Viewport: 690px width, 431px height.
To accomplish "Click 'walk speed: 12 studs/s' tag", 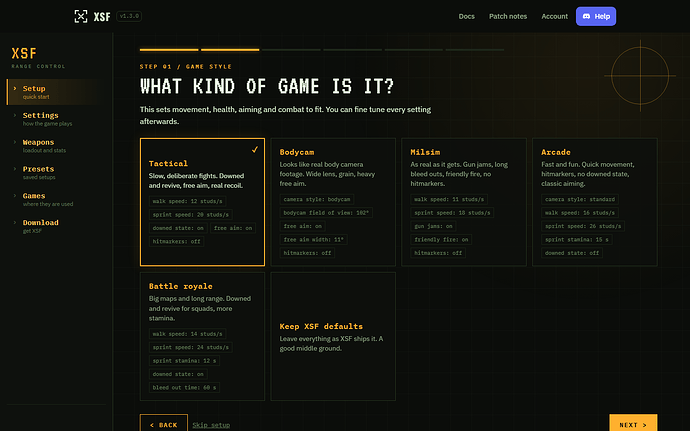I will click(187, 201).
